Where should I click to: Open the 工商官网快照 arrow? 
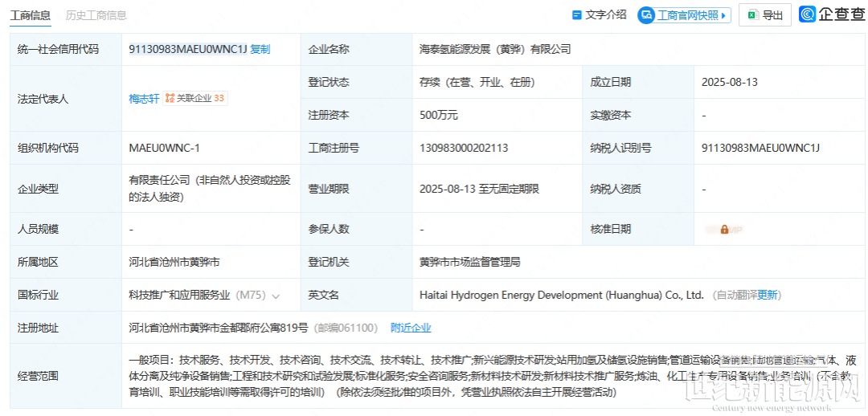coord(725,15)
